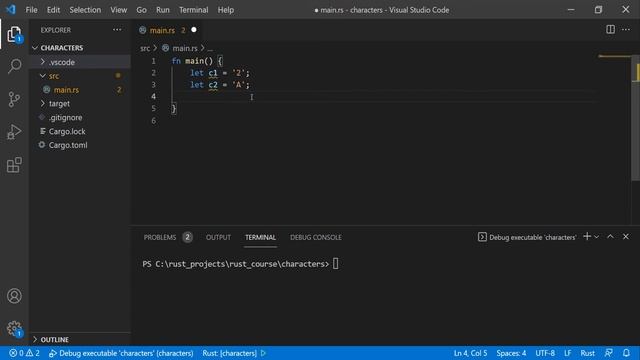Split the editor to the right
The width and height of the screenshot is (640, 360).
click(x=610, y=29)
